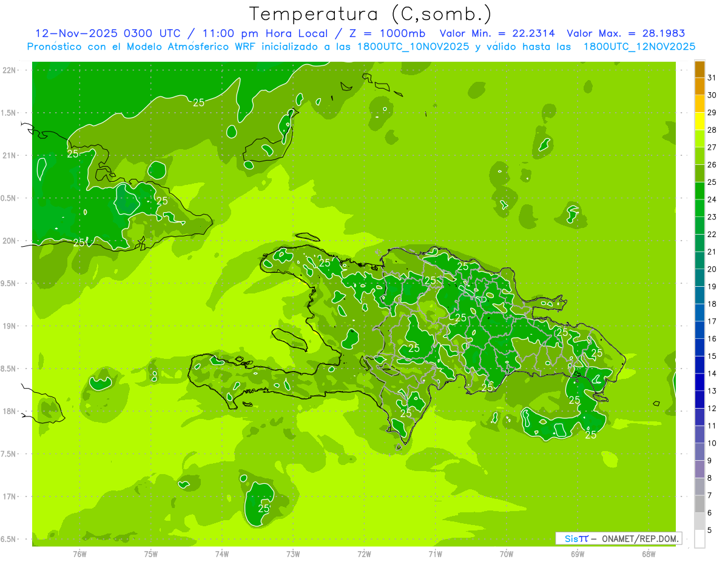Pick the orange legend swatch between 30 and 31
728x562 pixels.
(699, 87)
